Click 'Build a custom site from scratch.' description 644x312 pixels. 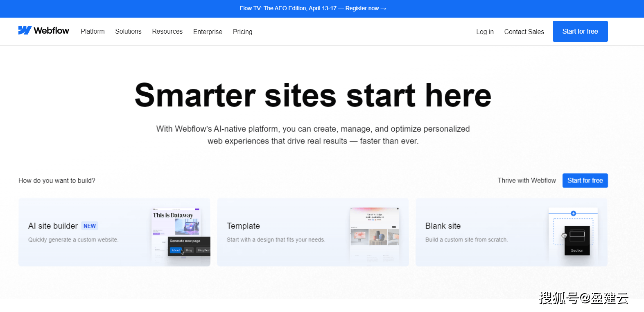coord(467,240)
